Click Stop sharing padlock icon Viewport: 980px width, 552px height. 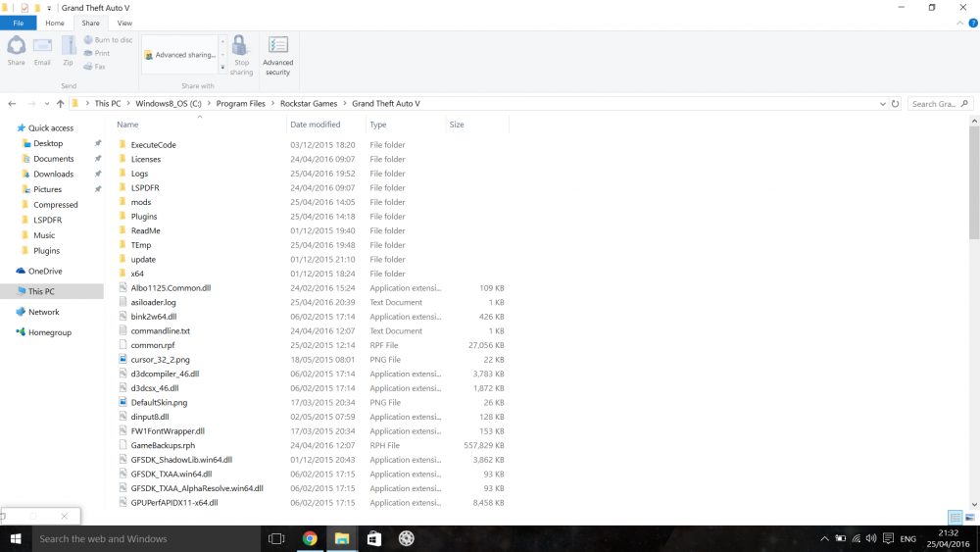(x=241, y=55)
